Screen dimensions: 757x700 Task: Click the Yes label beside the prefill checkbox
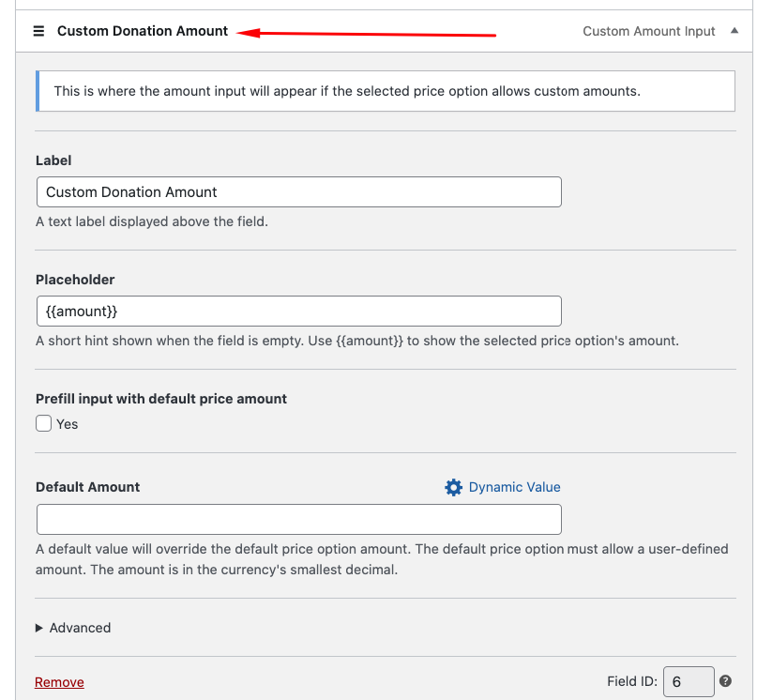[x=68, y=424]
